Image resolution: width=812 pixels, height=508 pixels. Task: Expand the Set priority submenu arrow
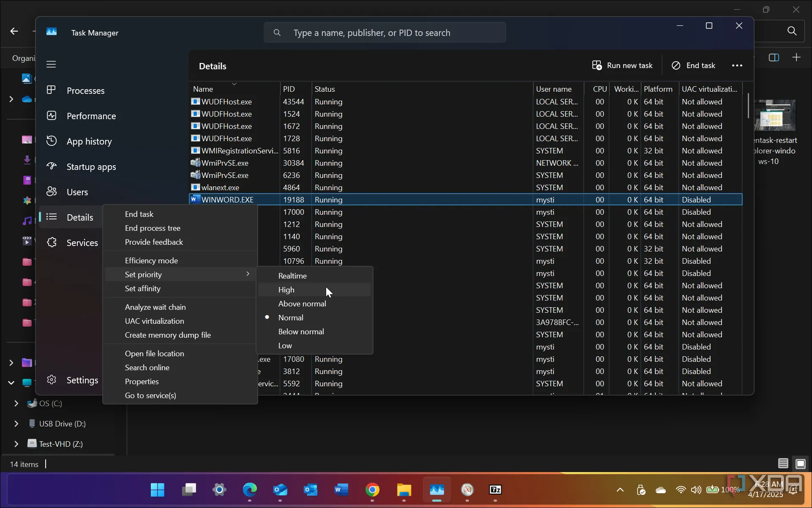point(248,274)
